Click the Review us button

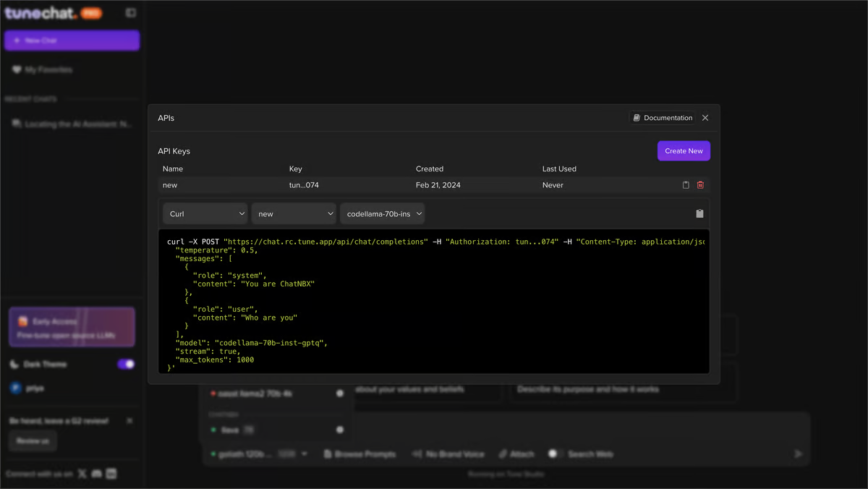[x=32, y=440]
